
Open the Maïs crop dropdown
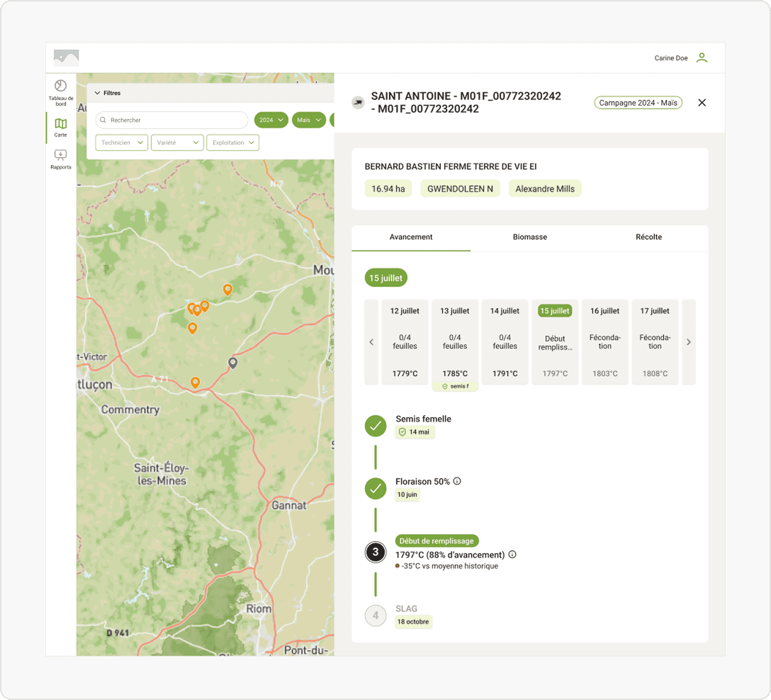pyautogui.click(x=309, y=120)
